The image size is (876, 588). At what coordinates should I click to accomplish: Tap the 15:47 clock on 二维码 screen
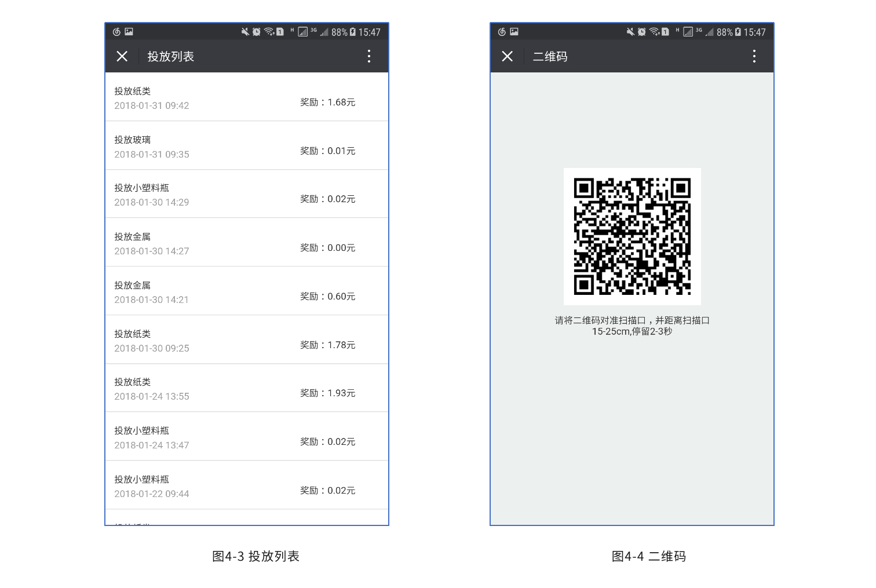(754, 32)
